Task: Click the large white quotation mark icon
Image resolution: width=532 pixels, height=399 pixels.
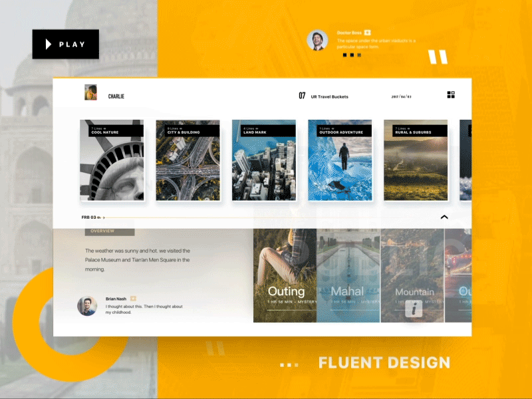Action: click(438, 57)
